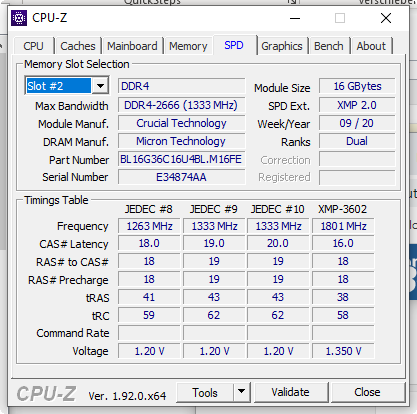Select the DDR4-2666 (1333 MHz) bandwidth value
The image size is (417, 414).
182,105
